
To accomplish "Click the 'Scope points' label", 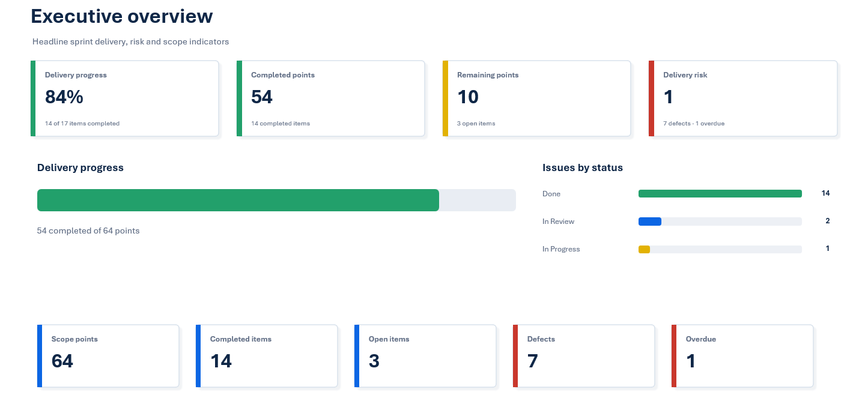I will click(x=74, y=339).
